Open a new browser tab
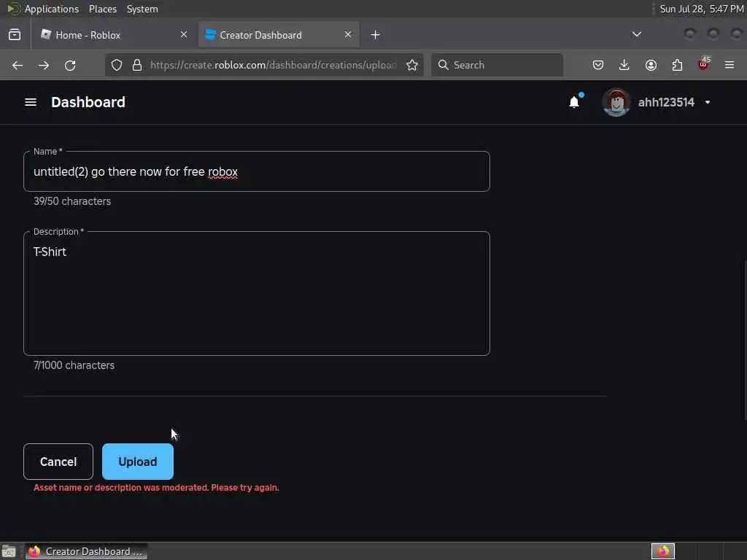This screenshot has height=560, width=747. tap(376, 35)
